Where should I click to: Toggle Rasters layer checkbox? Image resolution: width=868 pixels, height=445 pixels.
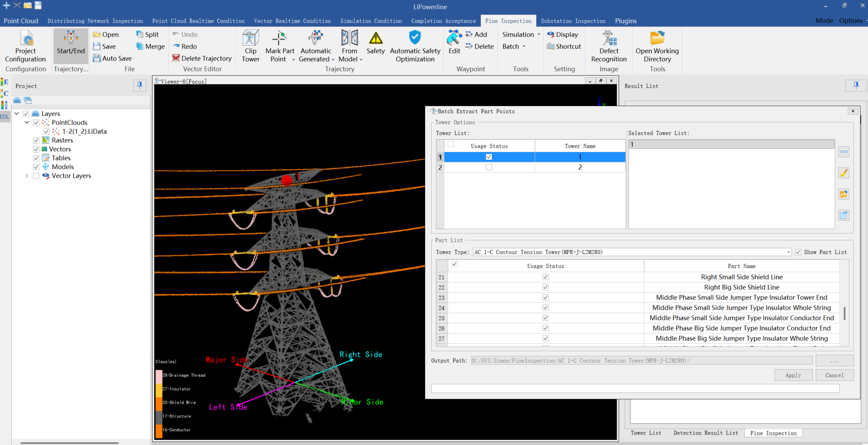tap(36, 140)
